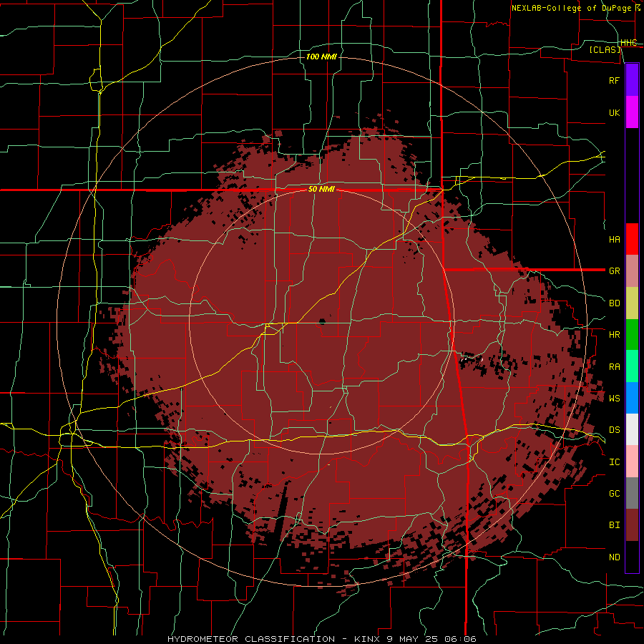Click the GC gray legend swatch
644x644 pixels.
pyautogui.click(x=632, y=493)
